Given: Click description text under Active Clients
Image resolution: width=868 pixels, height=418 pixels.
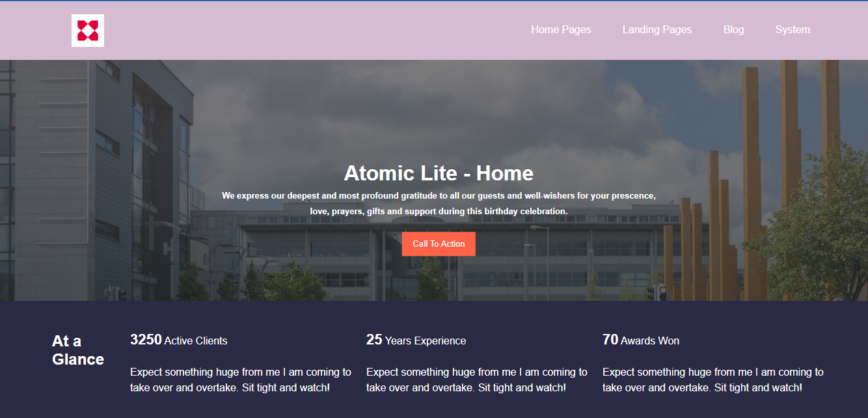Looking at the screenshot, I should click(x=241, y=380).
